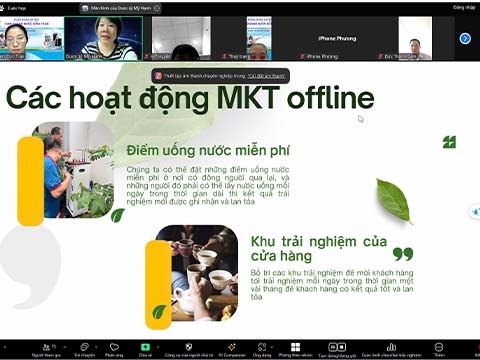
Task: Expand the Share options arrow
Action: [158, 347]
